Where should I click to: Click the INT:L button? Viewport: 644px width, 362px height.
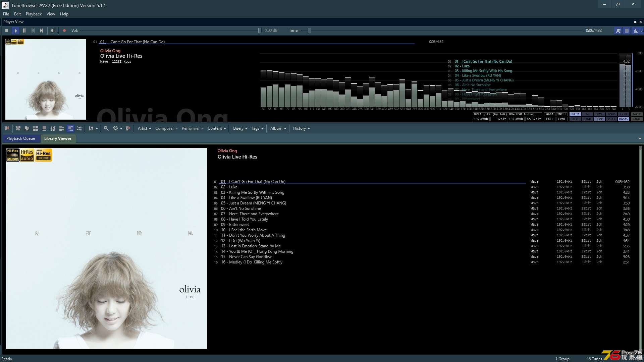[561, 114]
